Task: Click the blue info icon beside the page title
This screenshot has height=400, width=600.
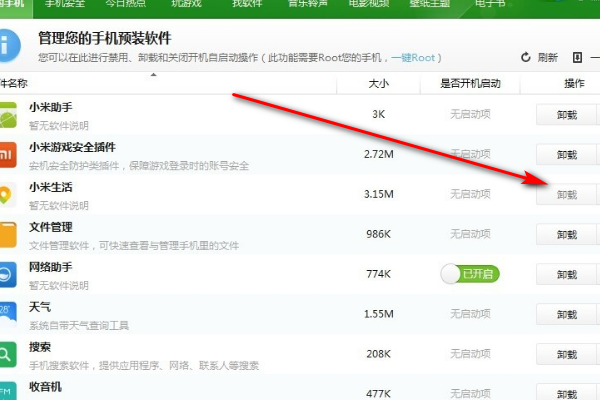Action: click(9, 45)
